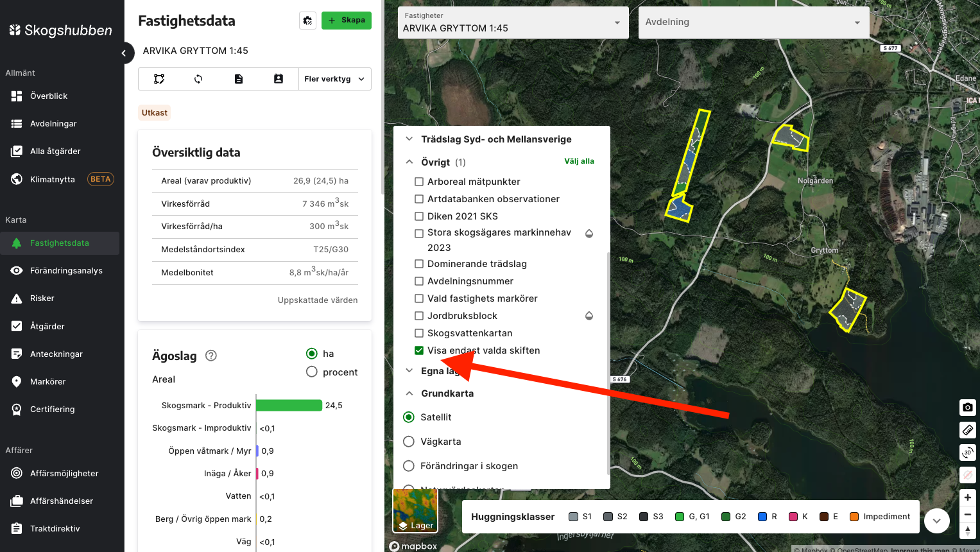Take a map screenshot with the camera icon
Image resolution: width=980 pixels, height=552 pixels.
pyautogui.click(x=968, y=407)
